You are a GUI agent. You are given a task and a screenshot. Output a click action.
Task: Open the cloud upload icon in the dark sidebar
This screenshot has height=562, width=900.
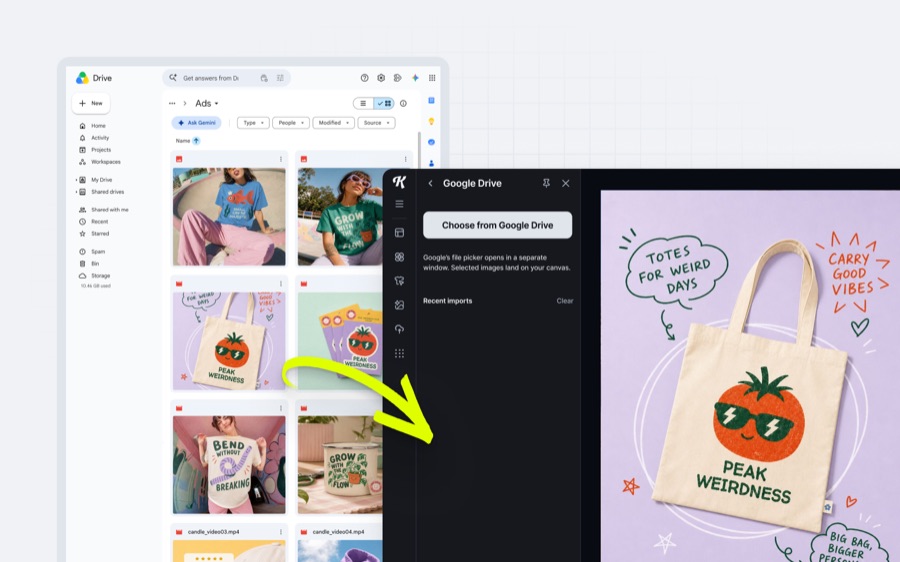point(399,329)
